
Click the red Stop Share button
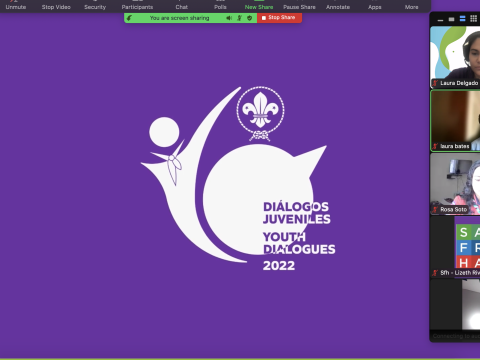279,18
